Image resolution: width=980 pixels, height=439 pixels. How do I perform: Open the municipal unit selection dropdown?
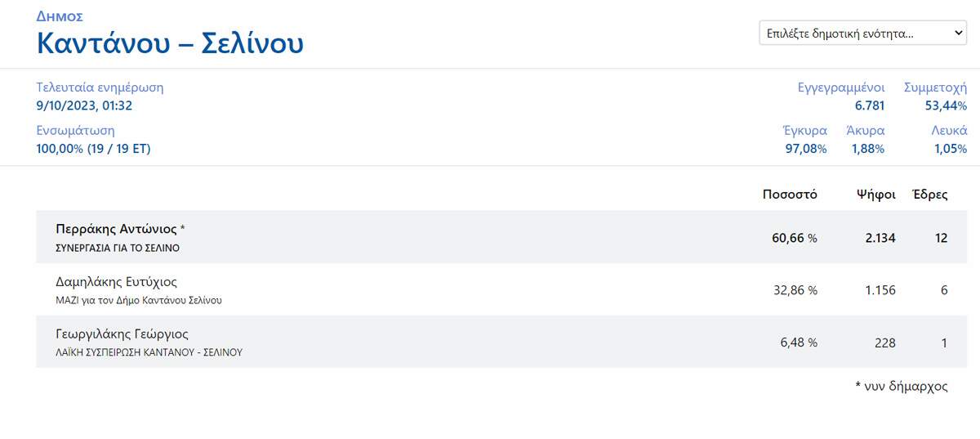[x=862, y=34]
